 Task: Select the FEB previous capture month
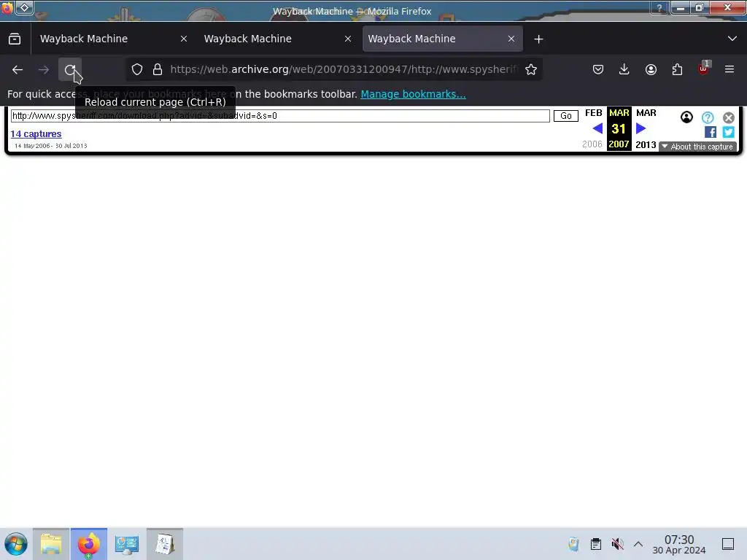point(594,113)
